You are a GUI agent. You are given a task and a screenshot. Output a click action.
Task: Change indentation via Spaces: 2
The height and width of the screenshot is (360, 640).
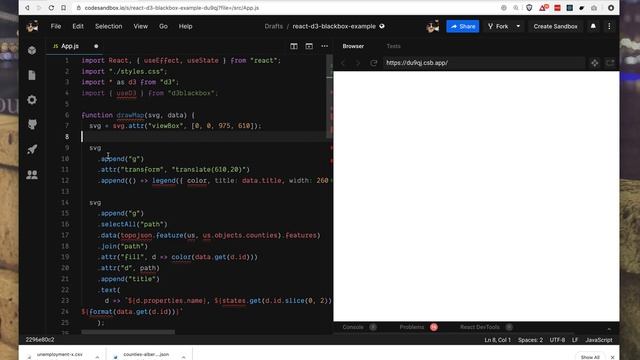(x=530, y=340)
